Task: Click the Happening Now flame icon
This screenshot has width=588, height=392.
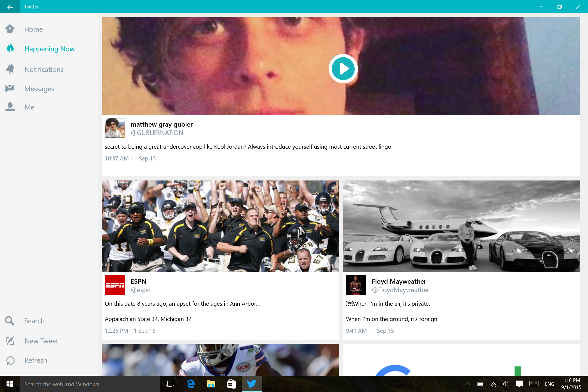Action: point(10,48)
